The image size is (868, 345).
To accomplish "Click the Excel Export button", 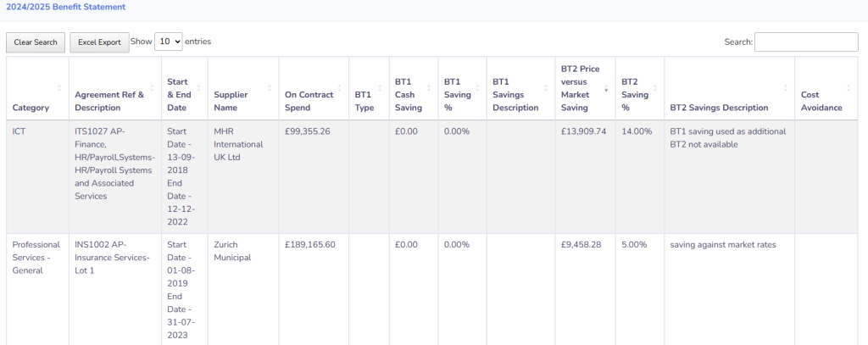I will coord(99,42).
